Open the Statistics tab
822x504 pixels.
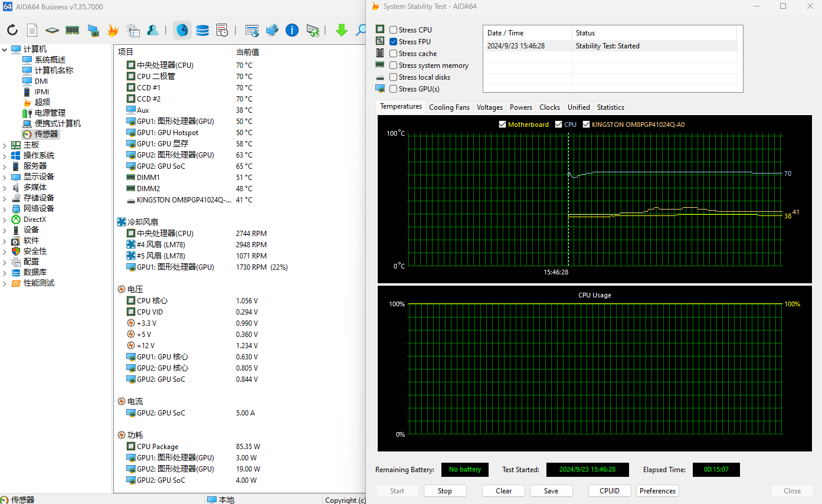(610, 107)
